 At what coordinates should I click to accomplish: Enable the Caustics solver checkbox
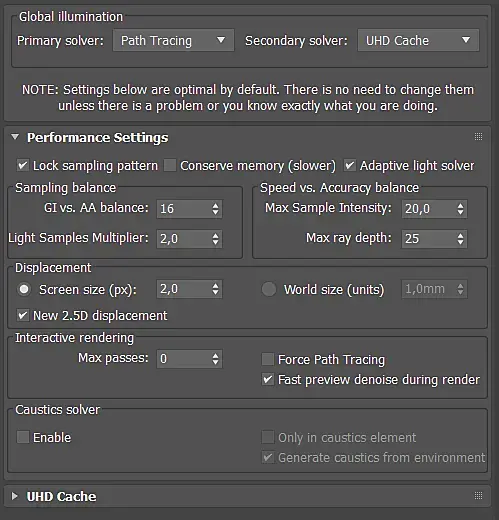pos(23,437)
